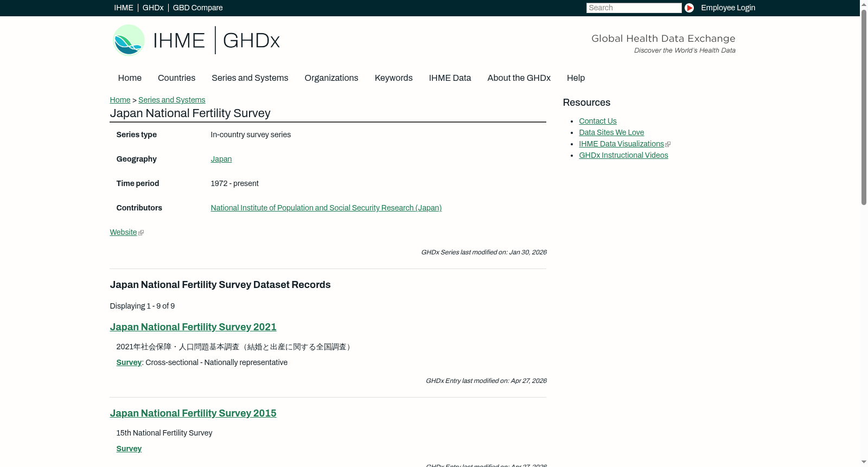Open IHME link in top bar
868x467 pixels.
(x=124, y=8)
